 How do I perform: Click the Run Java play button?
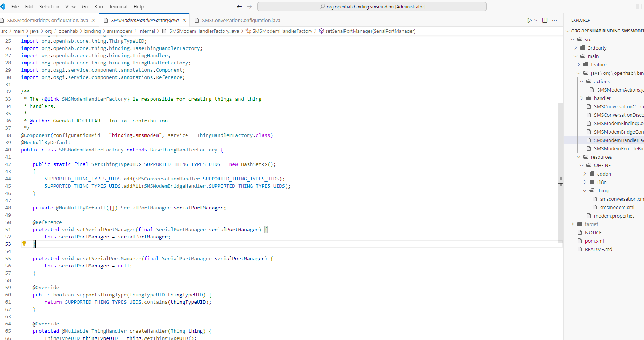click(529, 20)
